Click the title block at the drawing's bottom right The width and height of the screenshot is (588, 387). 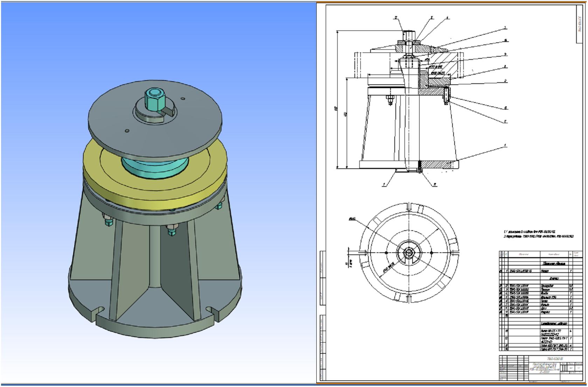click(x=540, y=368)
